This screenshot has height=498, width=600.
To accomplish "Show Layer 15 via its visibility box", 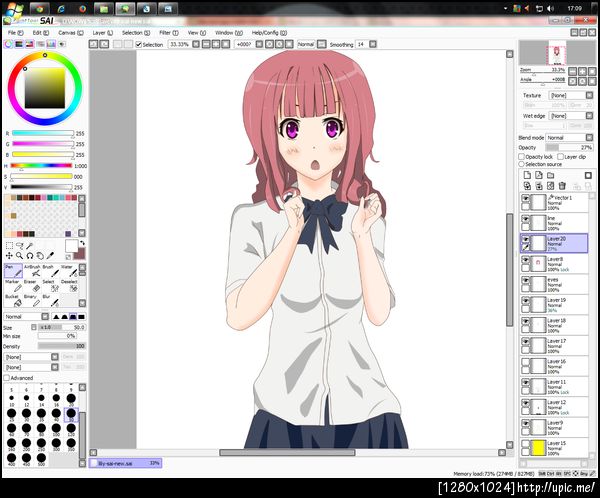I will [x=526, y=444].
